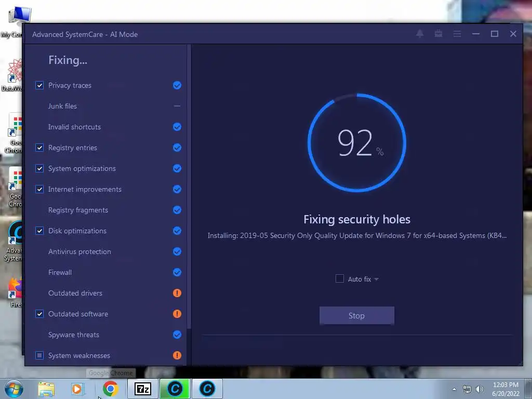Image resolution: width=532 pixels, height=399 pixels.
Task: Stop the fixing process
Action: click(x=356, y=315)
